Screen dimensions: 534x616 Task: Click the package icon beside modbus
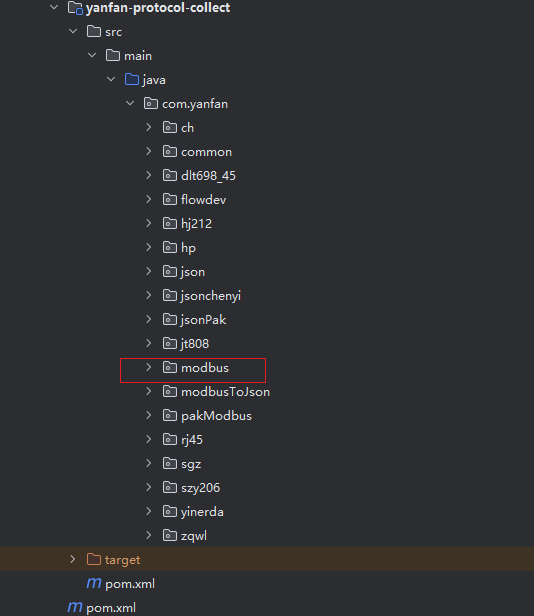tap(170, 367)
